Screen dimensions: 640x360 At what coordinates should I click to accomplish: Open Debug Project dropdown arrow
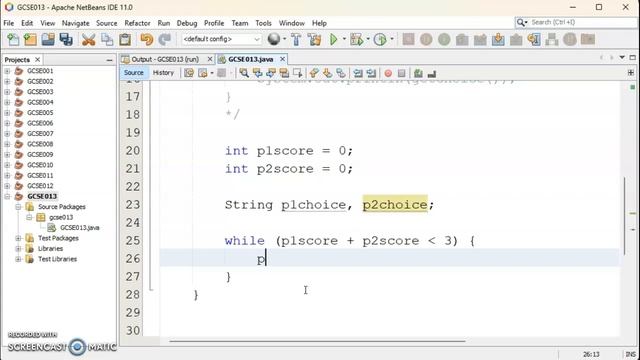(368, 39)
